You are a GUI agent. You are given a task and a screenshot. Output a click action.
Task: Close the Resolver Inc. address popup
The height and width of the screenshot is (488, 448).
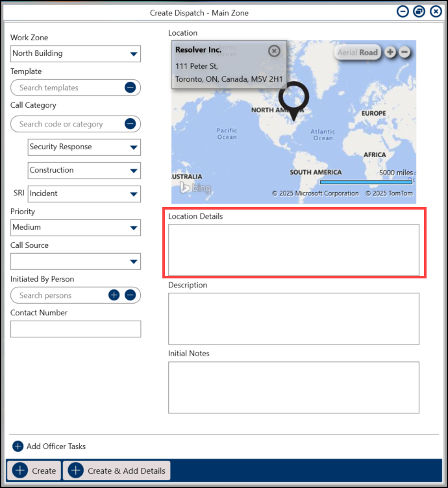tap(274, 51)
